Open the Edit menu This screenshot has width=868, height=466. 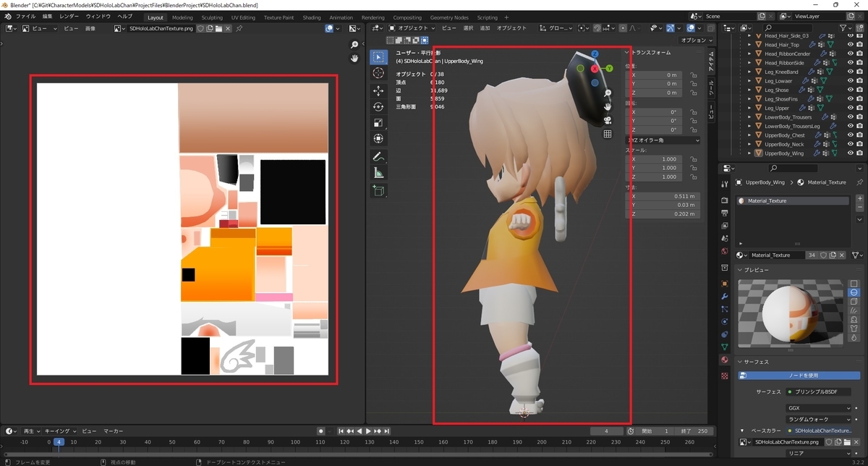coord(48,17)
